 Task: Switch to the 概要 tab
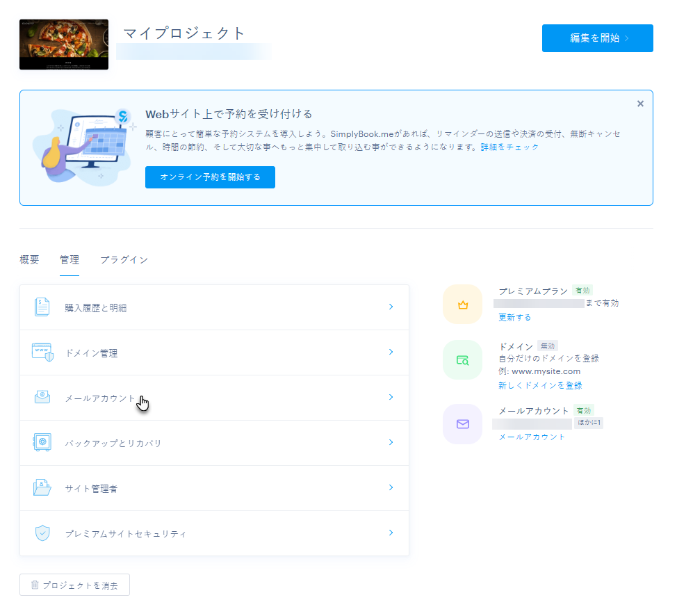29,259
